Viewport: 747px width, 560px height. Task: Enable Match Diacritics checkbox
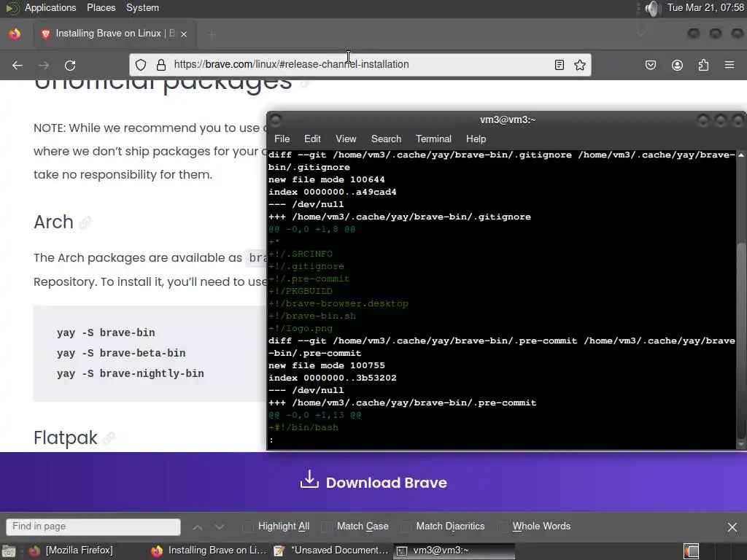(406, 526)
